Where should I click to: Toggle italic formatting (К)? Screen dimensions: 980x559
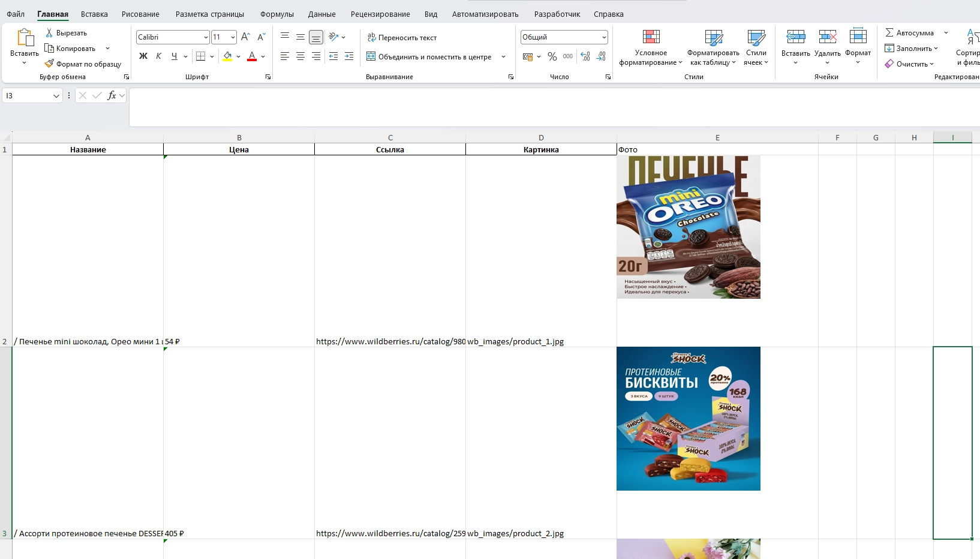159,56
